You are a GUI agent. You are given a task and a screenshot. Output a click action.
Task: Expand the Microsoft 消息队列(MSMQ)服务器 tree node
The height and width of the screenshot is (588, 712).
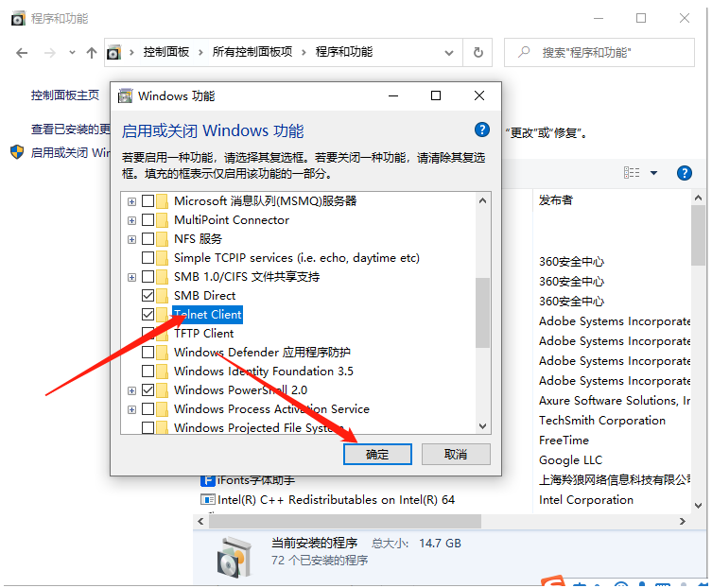[x=131, y=201]
